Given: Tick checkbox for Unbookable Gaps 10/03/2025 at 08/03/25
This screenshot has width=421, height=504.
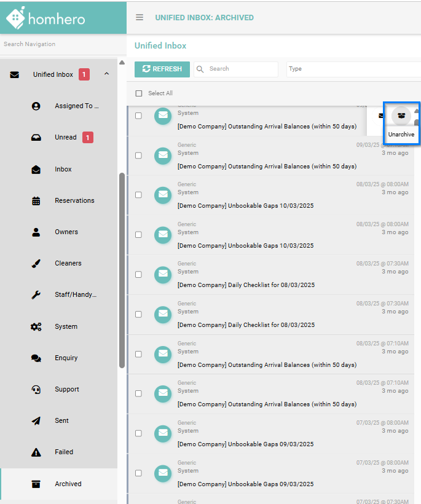Looking at the screenshot, I should [x=138, y=195].
